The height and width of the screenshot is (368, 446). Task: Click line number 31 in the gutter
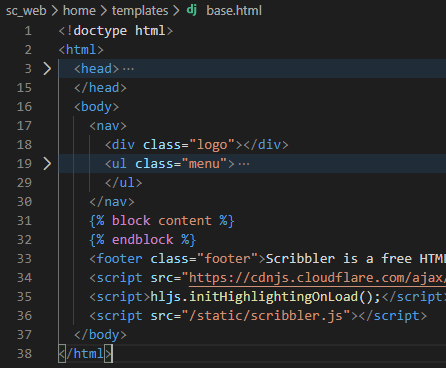click(x=24, y=221)
